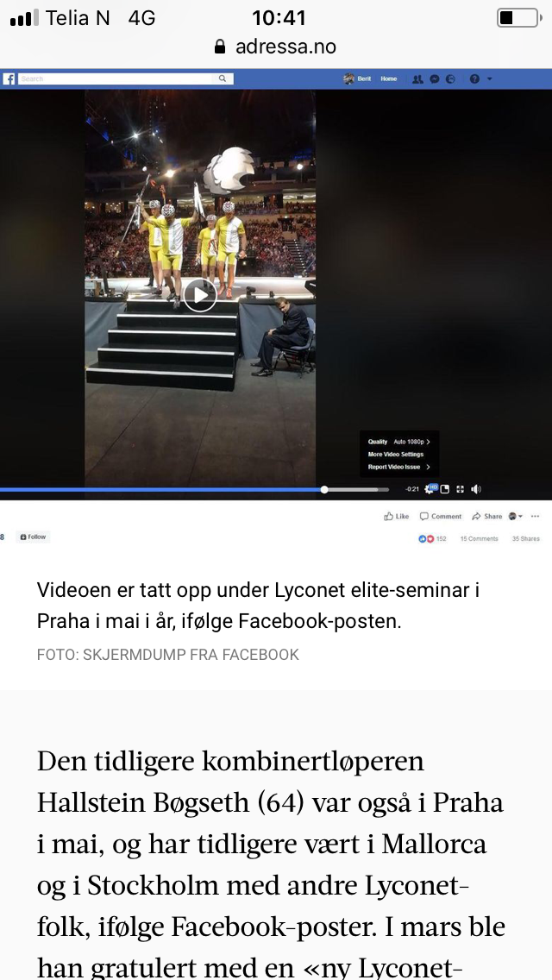Click the Like button under video
The height and width of the screenshot is (980, 552).
(x=397, y=516)
